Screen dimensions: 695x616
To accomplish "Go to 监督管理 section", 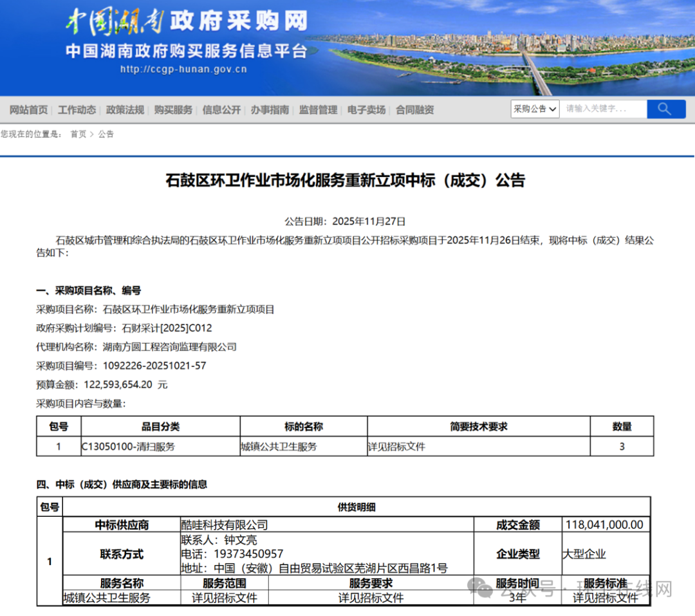I will click(x=319, y=110).
